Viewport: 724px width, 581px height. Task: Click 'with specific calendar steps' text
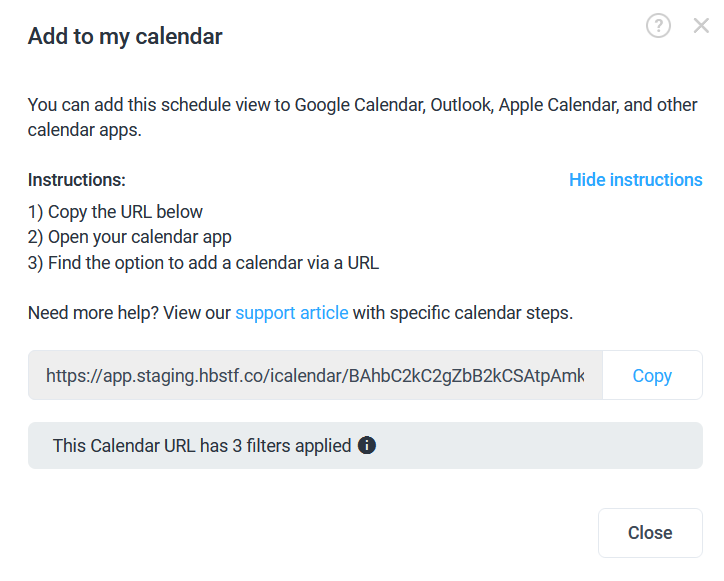pos(463,313)
